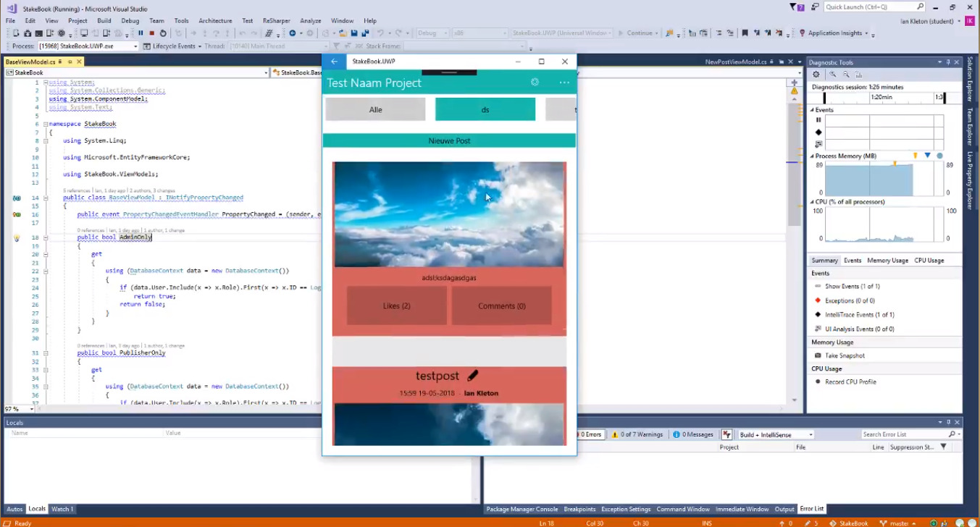Stop debugging with the red square icon
Screen dimensions: 980x527
pos(151,33)
